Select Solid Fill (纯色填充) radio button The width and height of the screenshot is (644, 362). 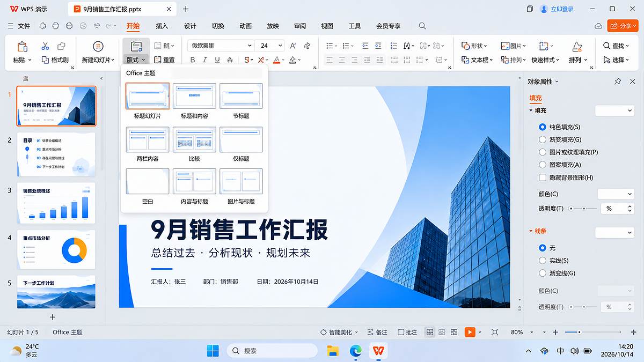click(542, 127)
